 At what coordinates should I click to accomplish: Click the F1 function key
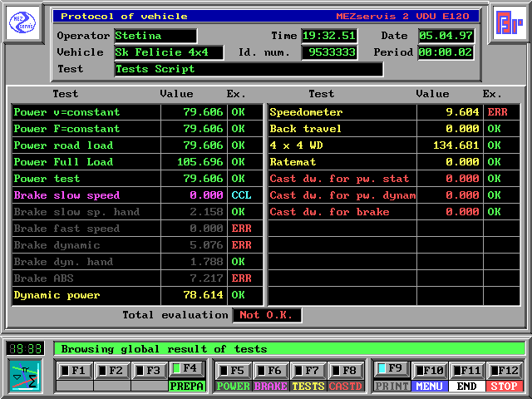point(75,371)
